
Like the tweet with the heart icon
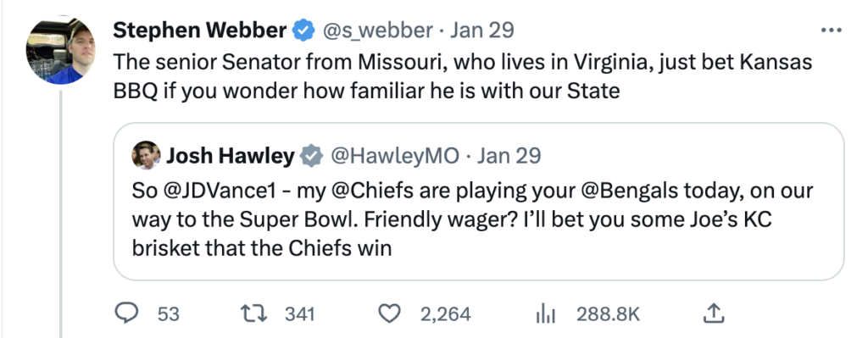[x=389, y=313]
